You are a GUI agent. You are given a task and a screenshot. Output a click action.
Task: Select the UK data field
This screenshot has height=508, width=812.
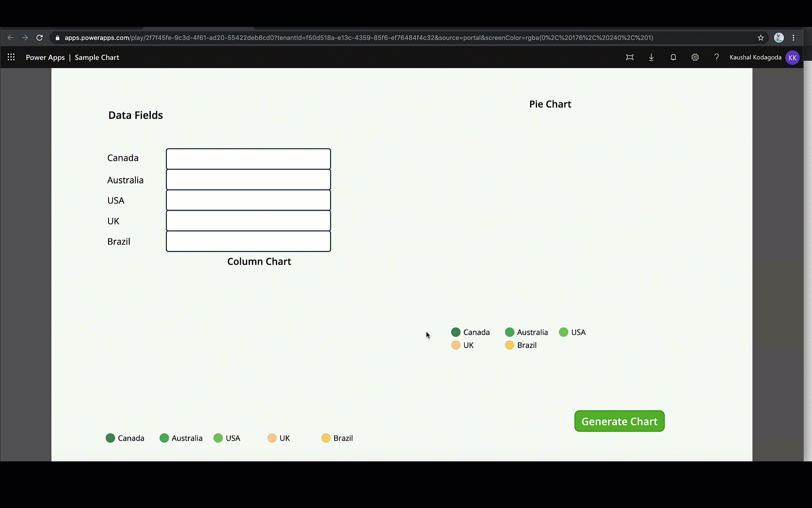tap(248, 221)
